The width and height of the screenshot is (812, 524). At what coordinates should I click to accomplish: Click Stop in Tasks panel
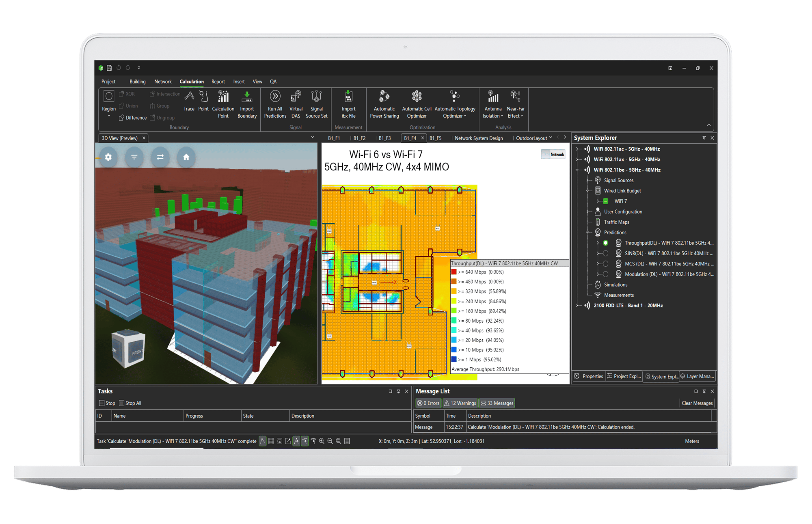point(107,403)
